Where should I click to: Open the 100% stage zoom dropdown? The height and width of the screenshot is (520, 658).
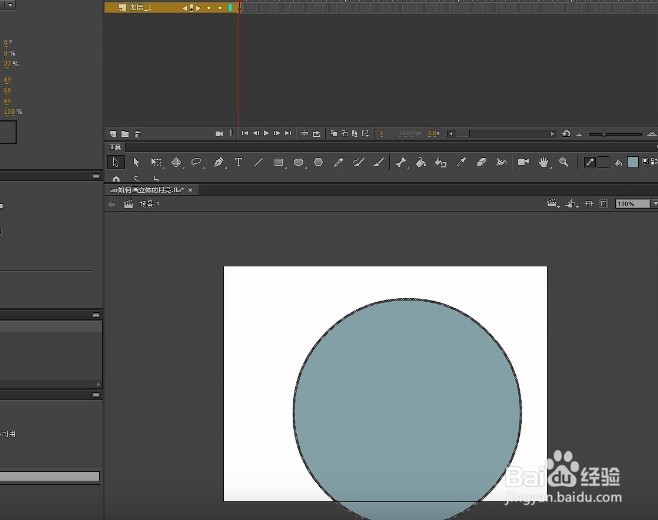click(654, 204)
